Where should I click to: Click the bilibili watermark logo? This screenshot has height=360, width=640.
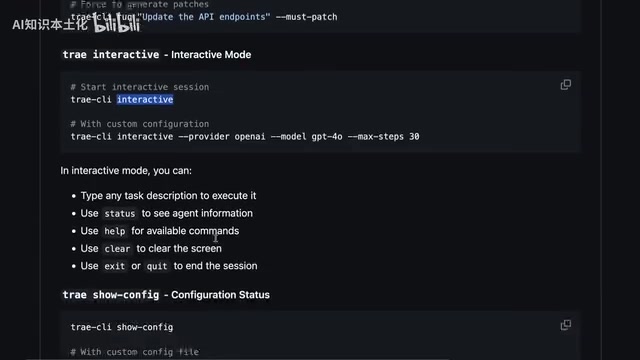[x=117, y=23]
